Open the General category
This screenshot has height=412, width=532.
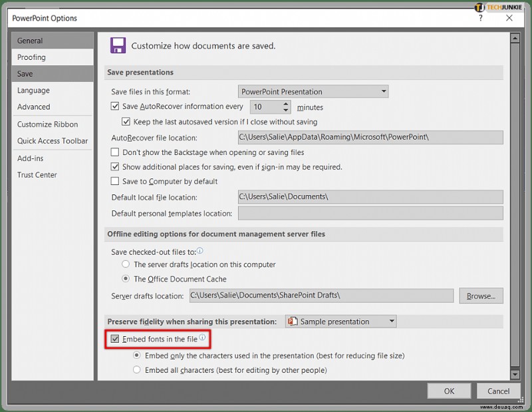pos(53,41)
